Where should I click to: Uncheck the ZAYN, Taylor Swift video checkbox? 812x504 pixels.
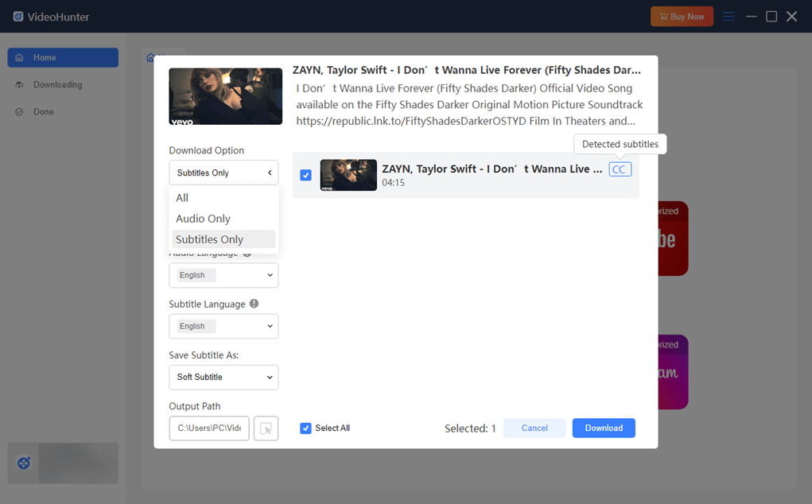[x=306, y=175]
